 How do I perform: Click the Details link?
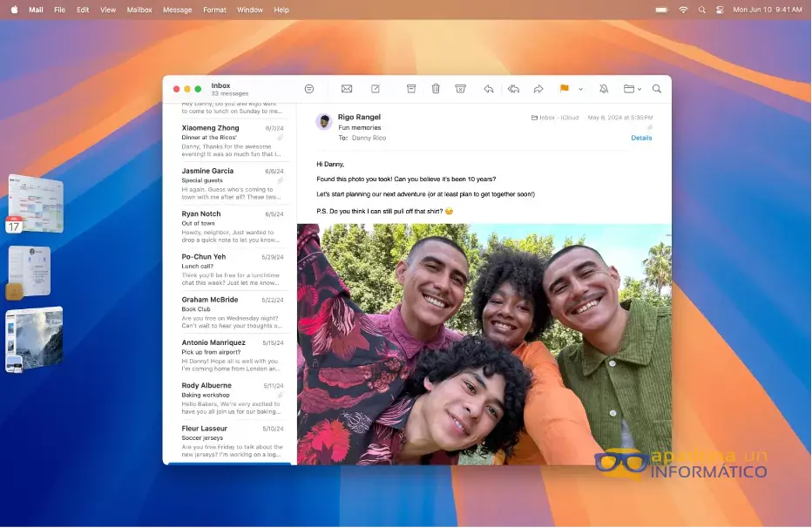click(x=641, y=138)
